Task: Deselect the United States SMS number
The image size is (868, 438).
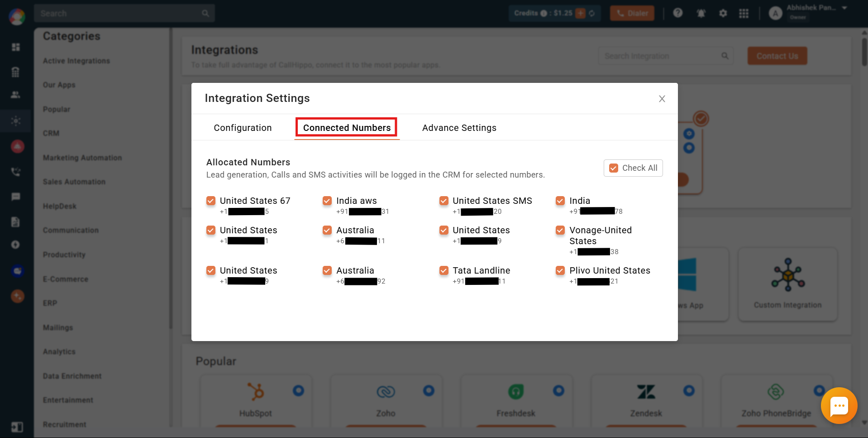Action: pos(444,201)
